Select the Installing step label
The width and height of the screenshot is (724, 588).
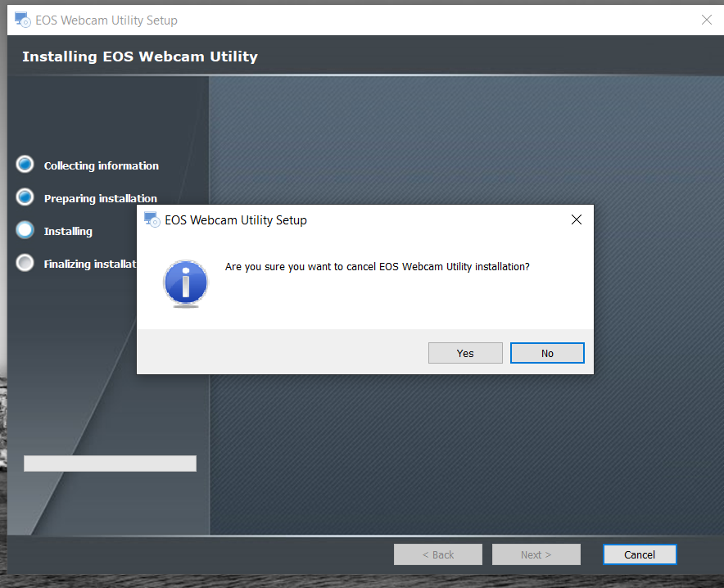point(68,231)
